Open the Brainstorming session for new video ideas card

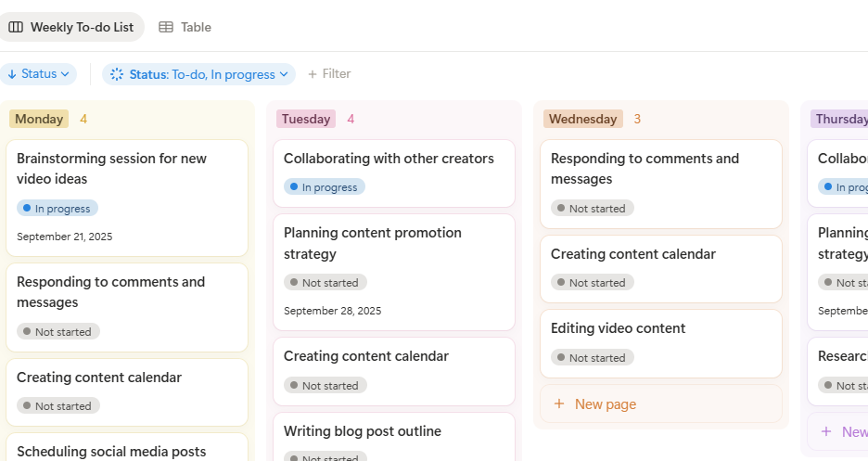(x=111, y=168)
